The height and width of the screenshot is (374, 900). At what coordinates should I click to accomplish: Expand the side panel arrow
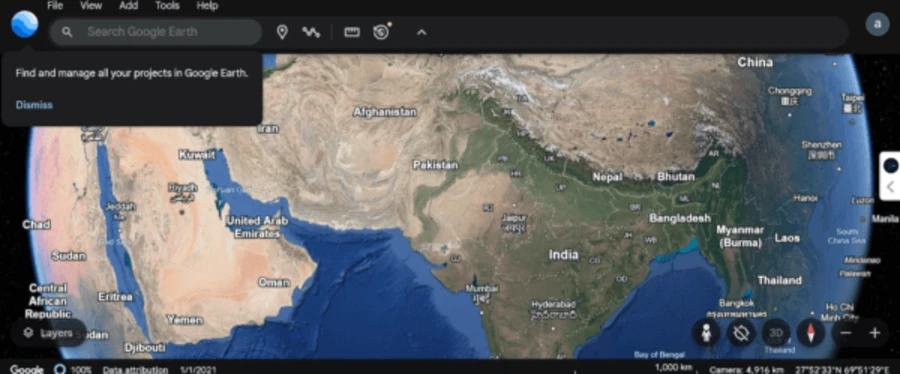[x=891, y=187]
